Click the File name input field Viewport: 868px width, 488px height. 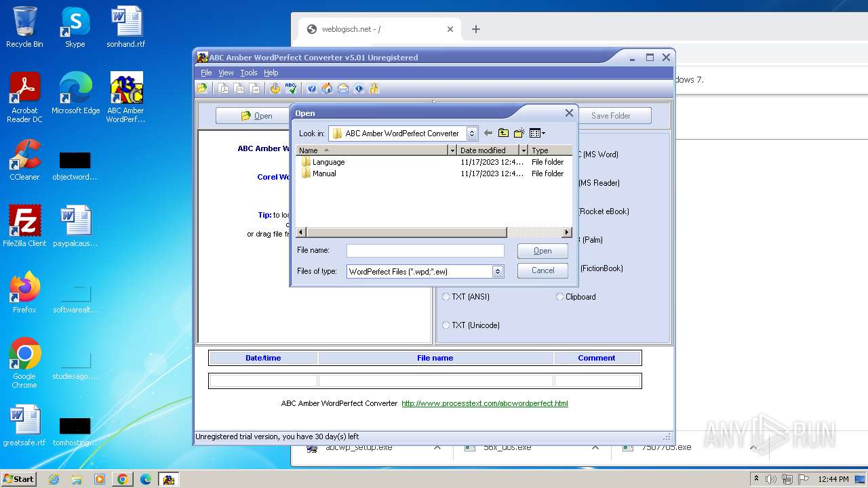(425, 251)
